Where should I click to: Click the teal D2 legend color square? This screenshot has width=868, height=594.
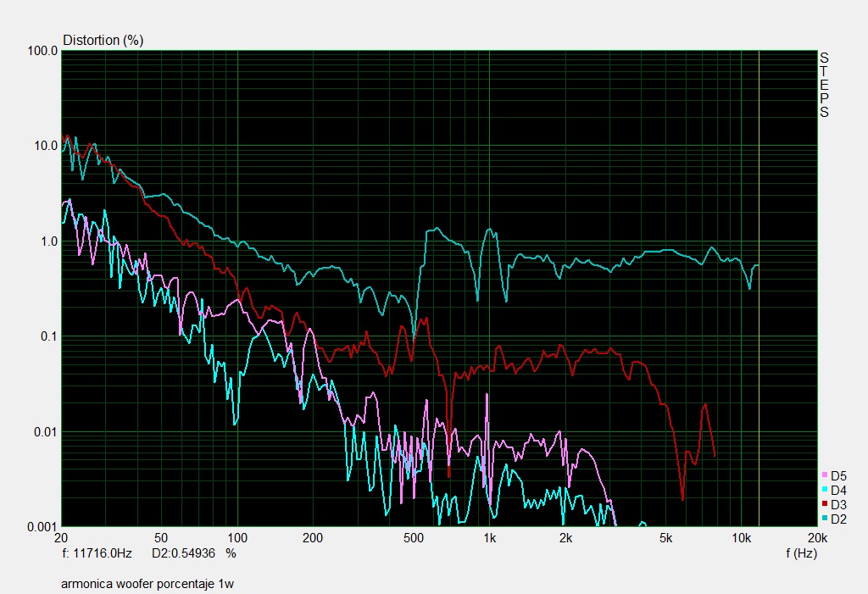click(x=824, y=519)
